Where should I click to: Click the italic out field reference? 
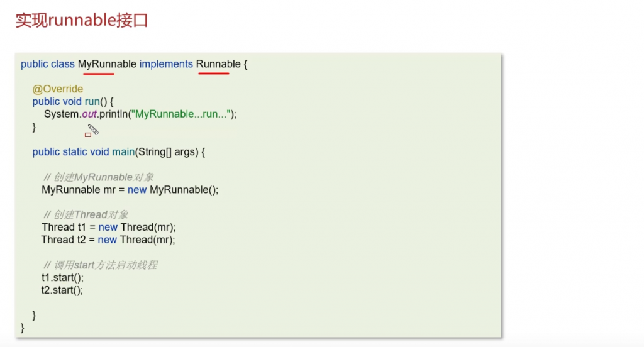click(x=89, y=114)
